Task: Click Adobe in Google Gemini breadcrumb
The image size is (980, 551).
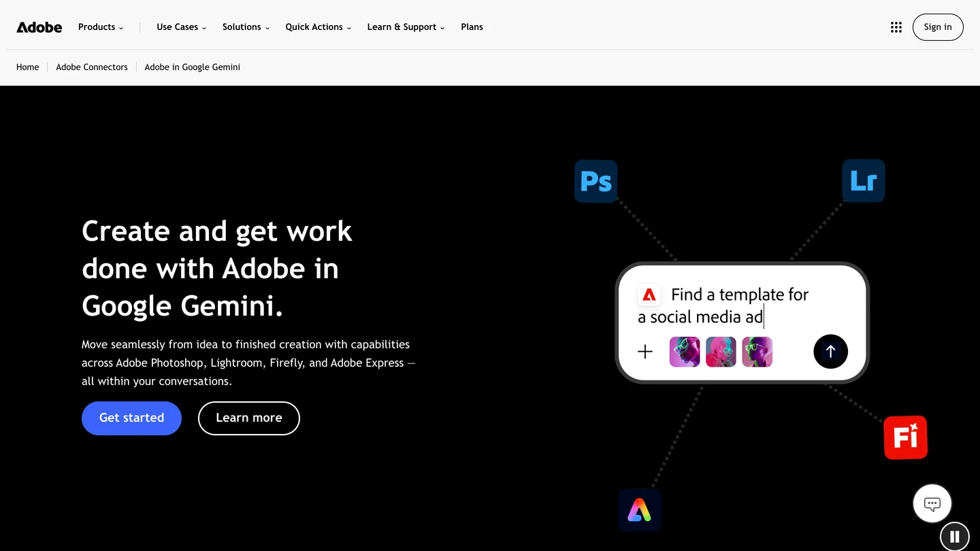Action: click(x=193, y=67)
